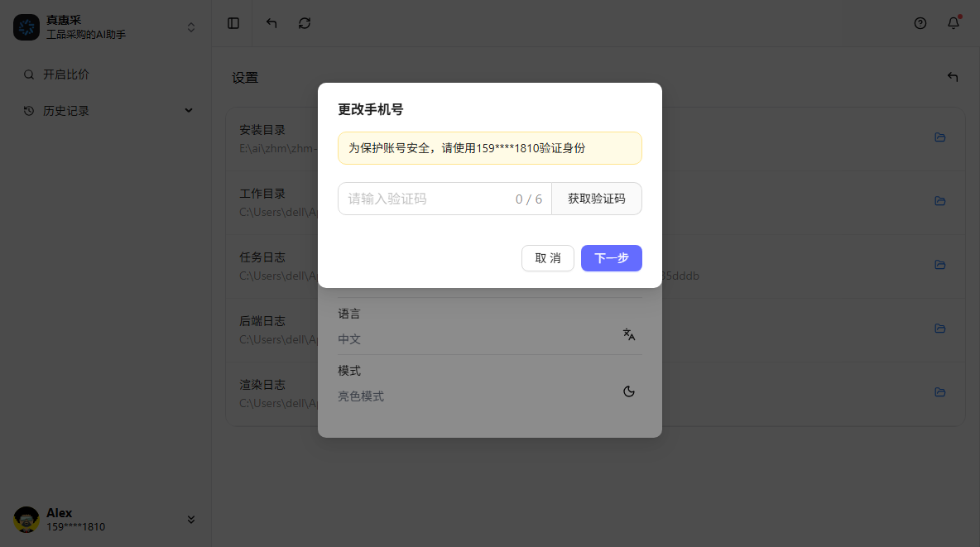Open the 渲染日志 folder icon
The width and height of the screenshot is (980, 547).
[940, 392]
